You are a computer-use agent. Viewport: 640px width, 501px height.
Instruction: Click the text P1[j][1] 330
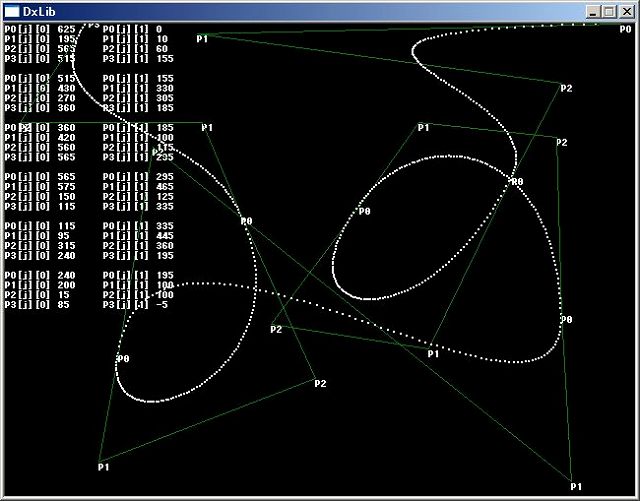click(x=138, y=89)
